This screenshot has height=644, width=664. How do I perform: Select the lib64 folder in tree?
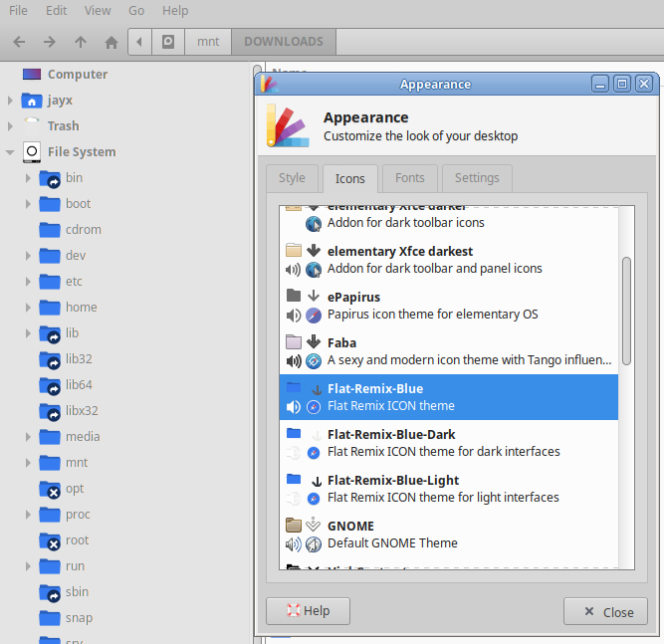pyautogui.click(x=79, y=385)
